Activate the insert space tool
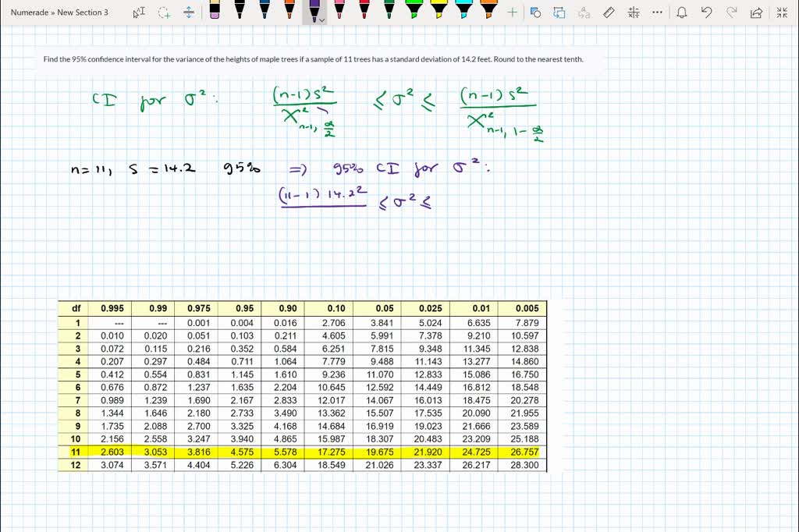Screen dimensions: 799x532 [189, 12]
